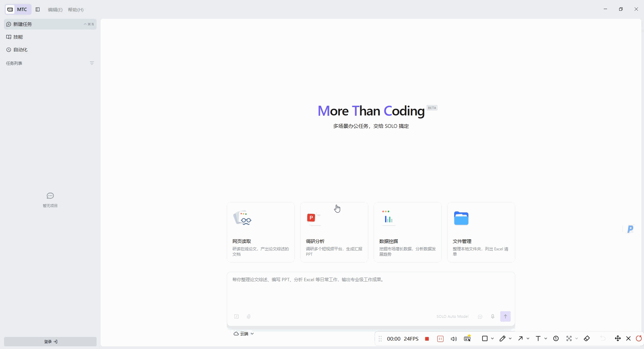Open the 自动化 automation page
The image size is (644, 349).
(x=50, y=50)
